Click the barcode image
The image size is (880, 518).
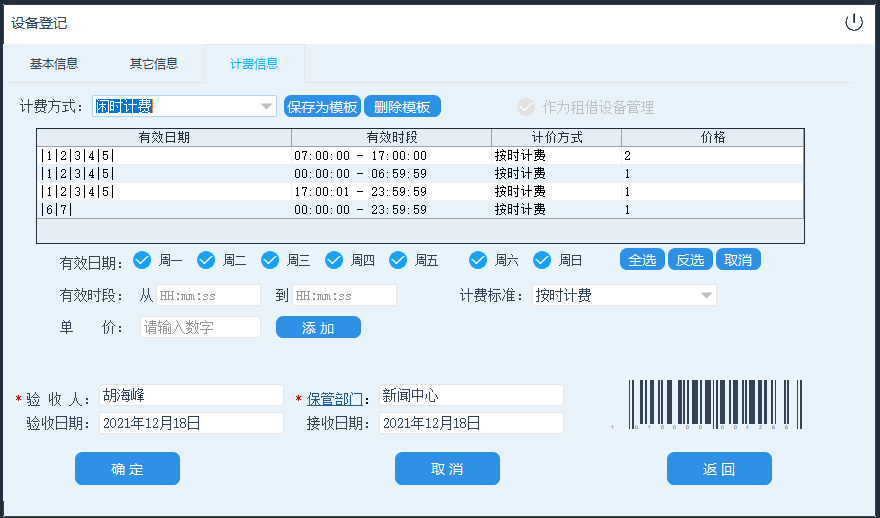pos(716,404)
